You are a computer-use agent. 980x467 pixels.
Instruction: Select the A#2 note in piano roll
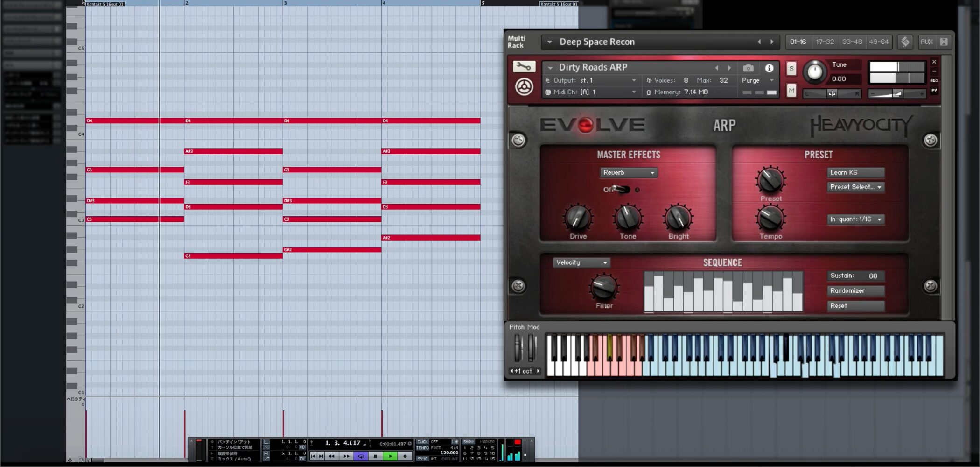[x=431, y=238]
